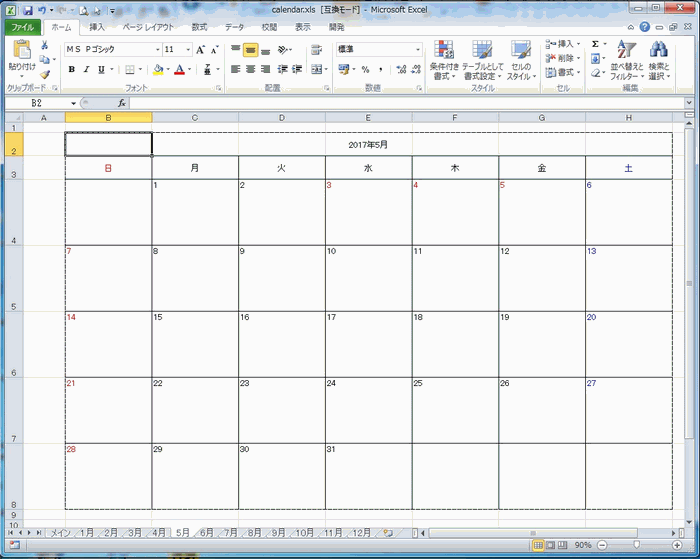Open the メイン worksheet tab
The height and width of the screenshot is (559, 700).
(60, 533)
